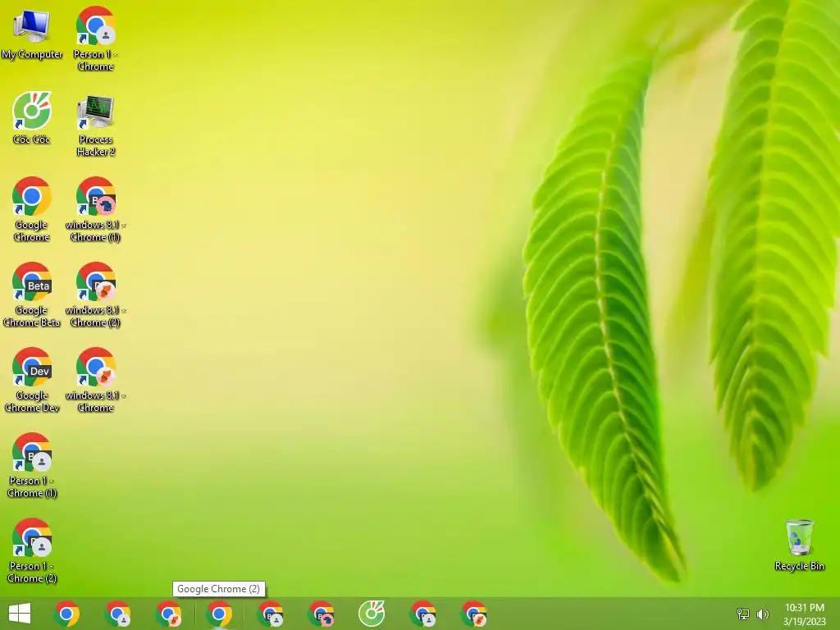Select the Process Hacker 2 desktop shortcut

95,126
